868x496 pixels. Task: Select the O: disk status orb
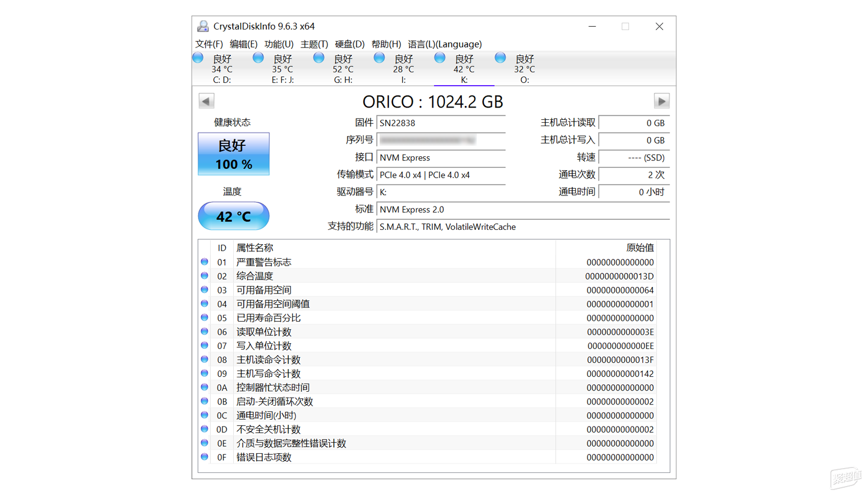coord(501,58)
